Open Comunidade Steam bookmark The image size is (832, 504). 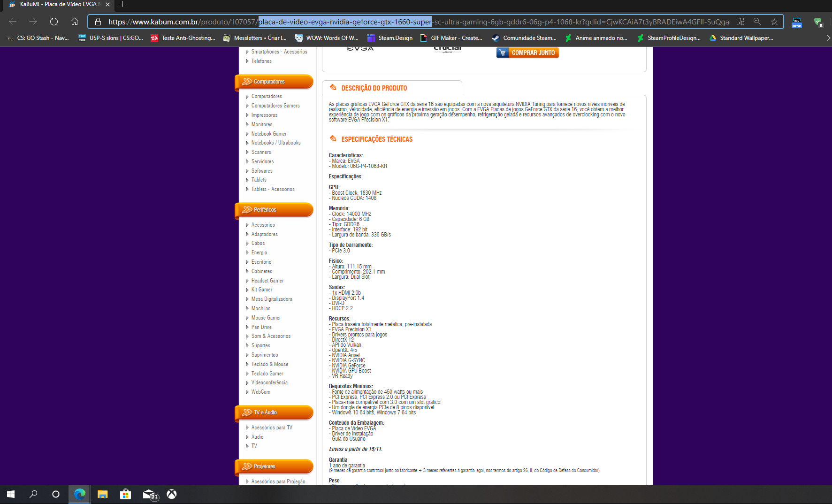(x=524, y=38)
